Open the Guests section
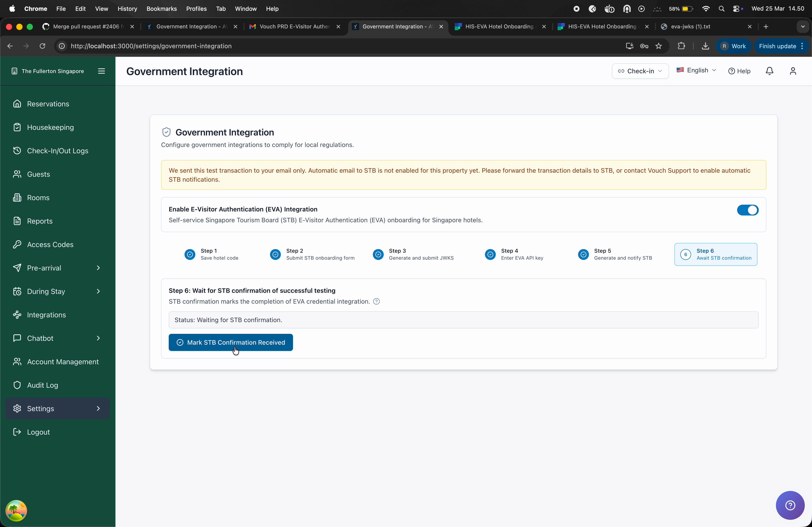 click(38, 174)
